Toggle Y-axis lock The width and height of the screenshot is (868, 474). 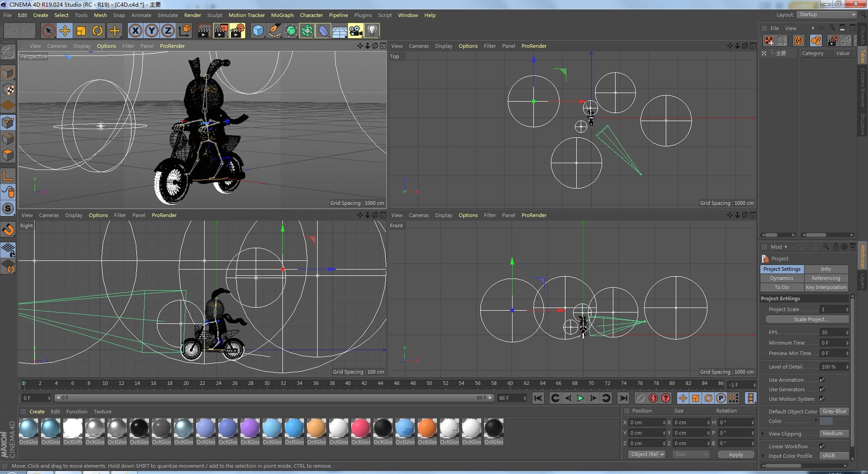click(151, 31)
